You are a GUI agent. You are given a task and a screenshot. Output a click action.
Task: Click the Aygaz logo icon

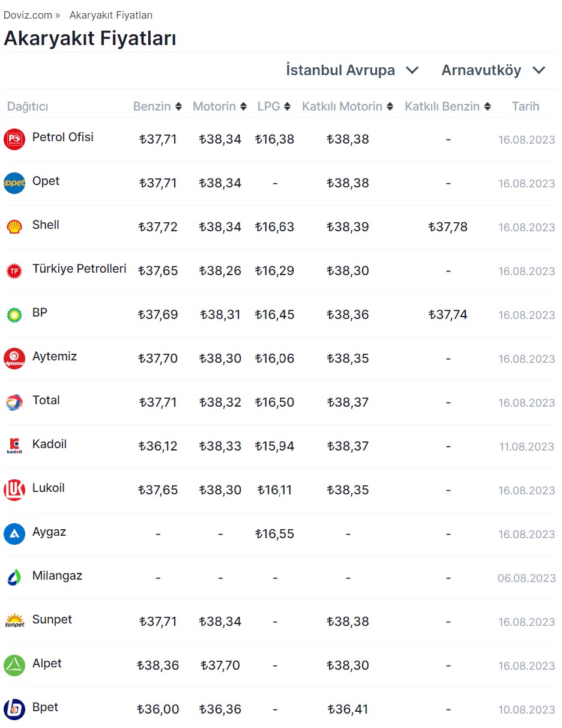pyautogui.click(x=14, y=534)
